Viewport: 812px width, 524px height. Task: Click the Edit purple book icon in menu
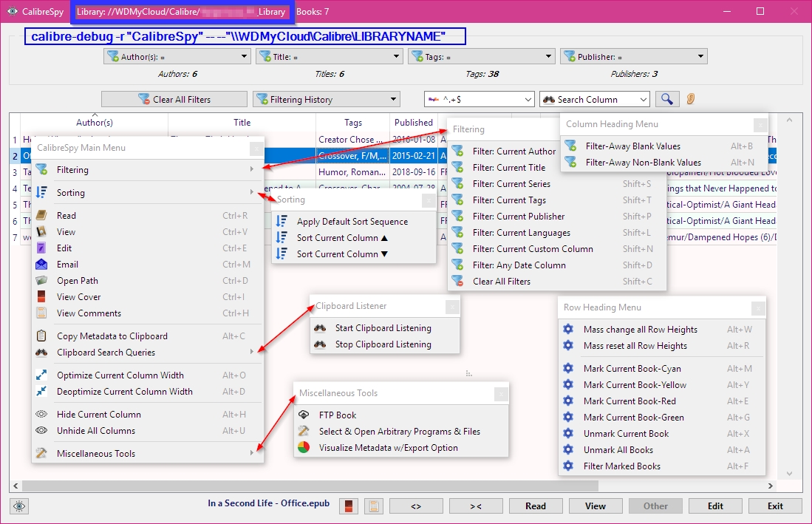click(41, 248)
